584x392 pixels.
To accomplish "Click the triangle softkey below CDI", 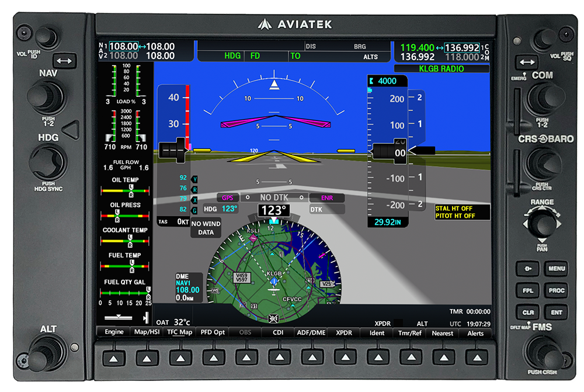I will click(x=279, y=358).
